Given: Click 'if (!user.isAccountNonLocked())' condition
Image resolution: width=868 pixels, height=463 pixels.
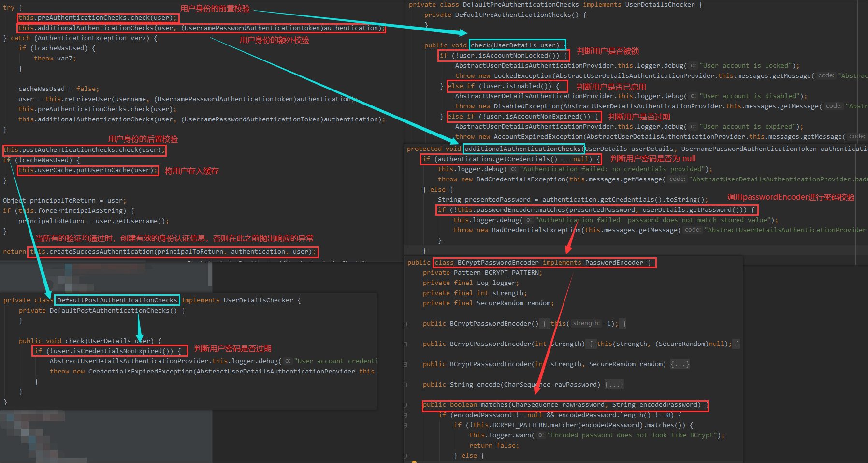Looking at the screenshot, I should tap(504, 56).
